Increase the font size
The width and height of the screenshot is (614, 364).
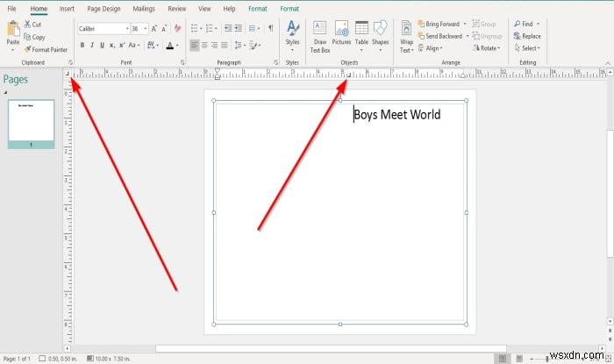click(x=154, y=29)
